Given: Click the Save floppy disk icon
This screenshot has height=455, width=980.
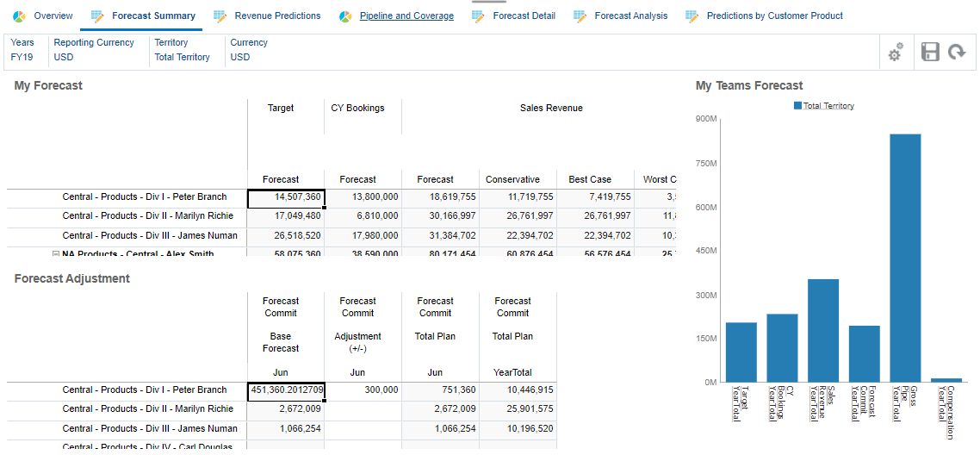Looking at the screenshot, I should [930, 53].
